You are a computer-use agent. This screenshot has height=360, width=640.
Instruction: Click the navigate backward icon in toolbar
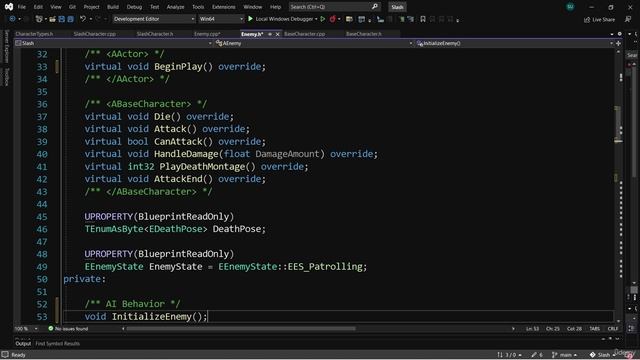click(x=13, y=19)
